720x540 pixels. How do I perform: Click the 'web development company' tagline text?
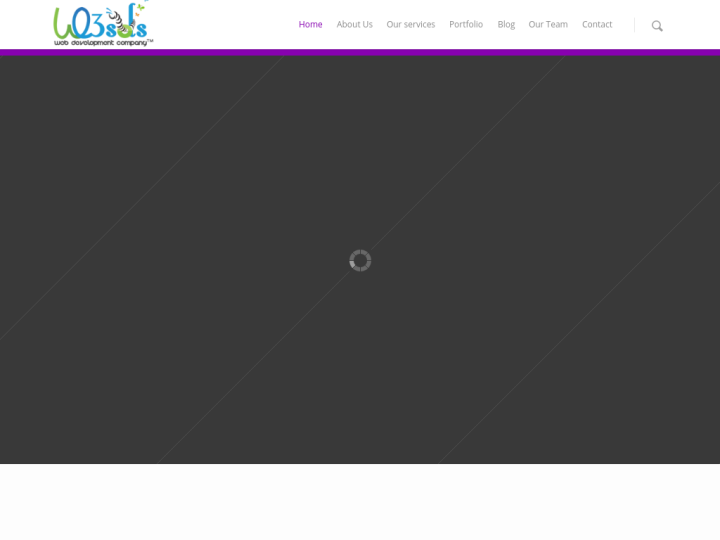click(x=101, y=42)
